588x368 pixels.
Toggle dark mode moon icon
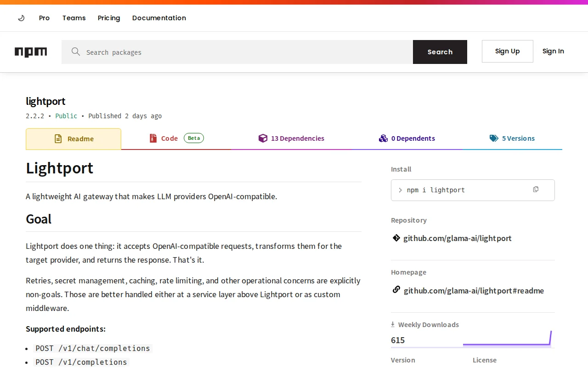(x=21, y=18)
